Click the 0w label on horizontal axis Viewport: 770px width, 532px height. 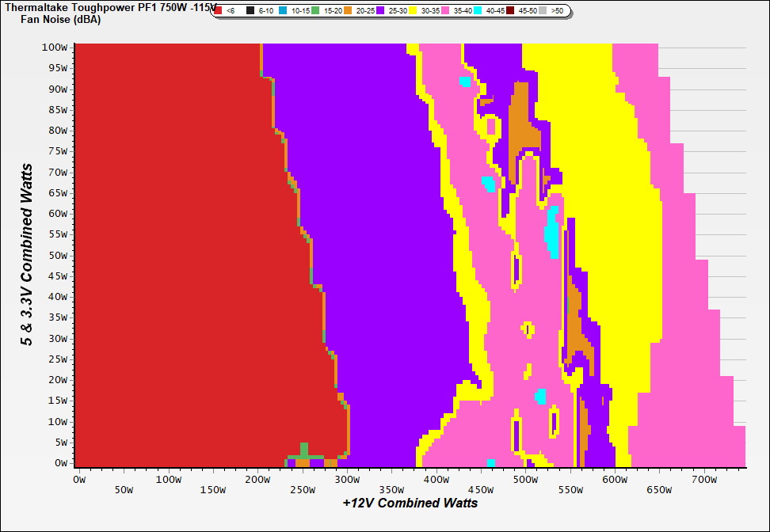pos(78,479)
